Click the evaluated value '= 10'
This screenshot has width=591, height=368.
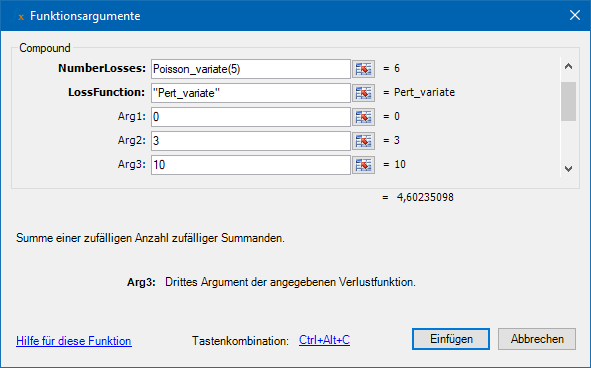coord(394,164)
